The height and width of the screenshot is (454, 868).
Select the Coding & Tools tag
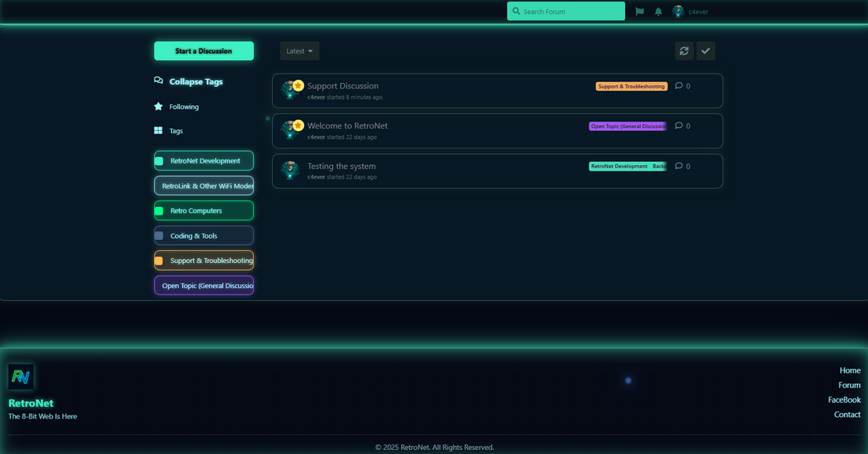coord(204,235)
